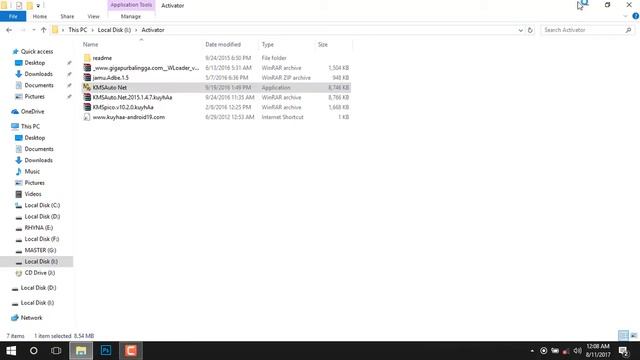Click the Forward navigation arrow

(23, 30)
